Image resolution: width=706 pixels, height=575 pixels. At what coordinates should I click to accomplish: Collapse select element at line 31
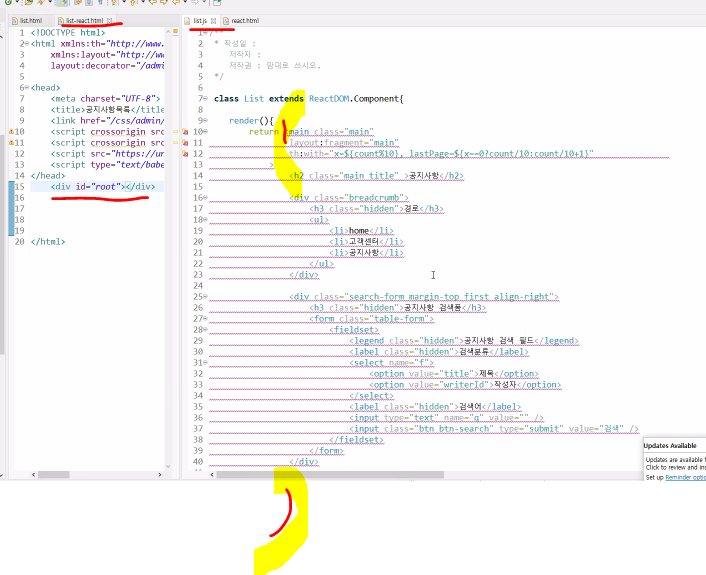pyautogui.click(x=205, y=362)
